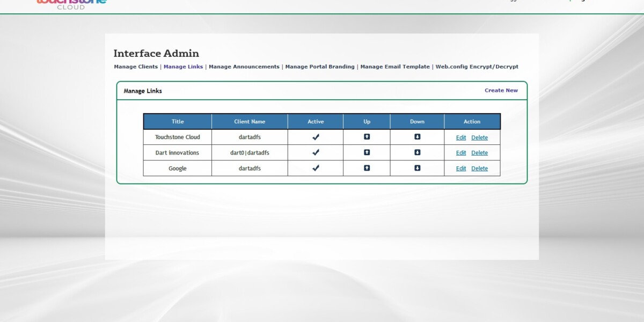
Task: Toggle active status for Touchstone Cloud
Action: 315,137
